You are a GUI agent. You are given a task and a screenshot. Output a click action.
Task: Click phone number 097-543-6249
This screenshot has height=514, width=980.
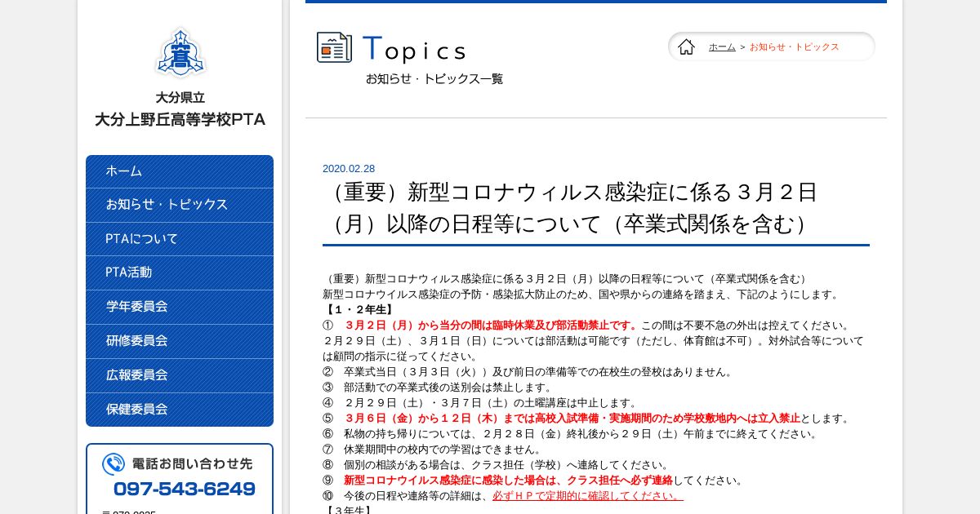[185, 489]
